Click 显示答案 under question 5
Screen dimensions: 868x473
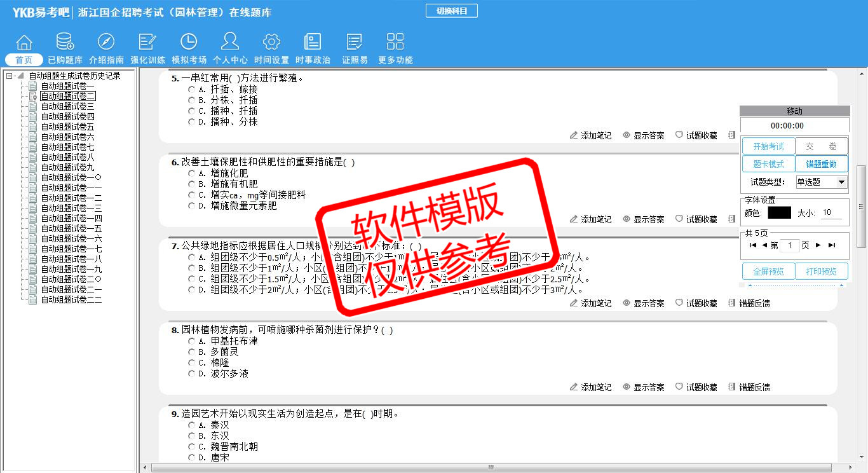click(x=644, y=135)
